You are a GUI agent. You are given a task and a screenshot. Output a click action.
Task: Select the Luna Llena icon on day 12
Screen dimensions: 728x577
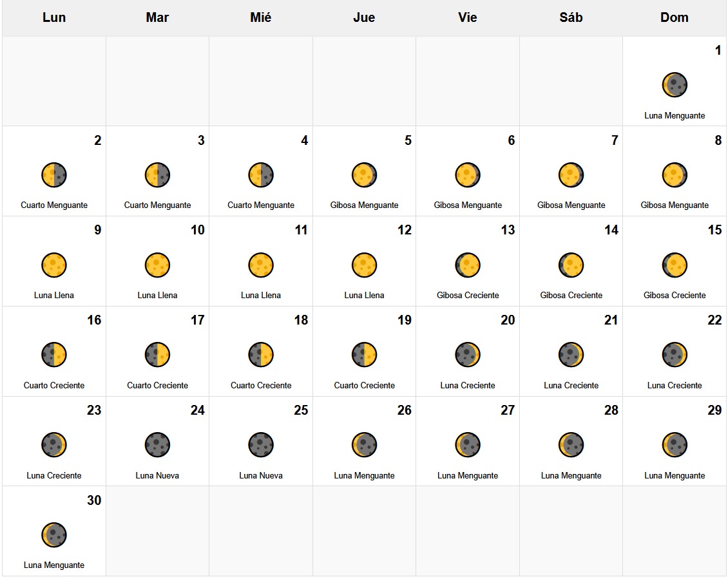tap(364, 265)
